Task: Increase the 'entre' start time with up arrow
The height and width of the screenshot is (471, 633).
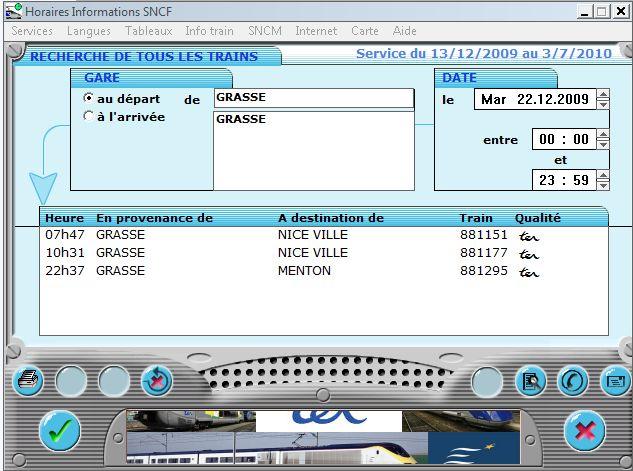Action: pos(603,135)
